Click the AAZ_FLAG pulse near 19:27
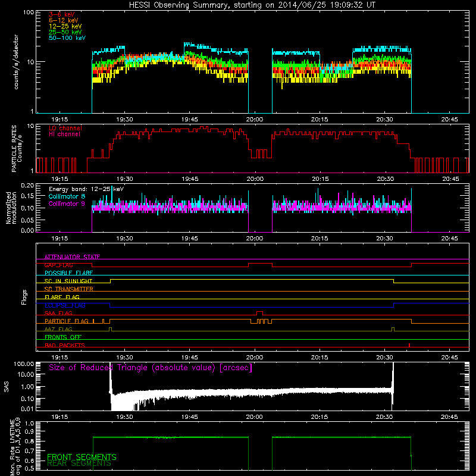The height and width of the screenshot is (476, 476). (x=110, y=329)
